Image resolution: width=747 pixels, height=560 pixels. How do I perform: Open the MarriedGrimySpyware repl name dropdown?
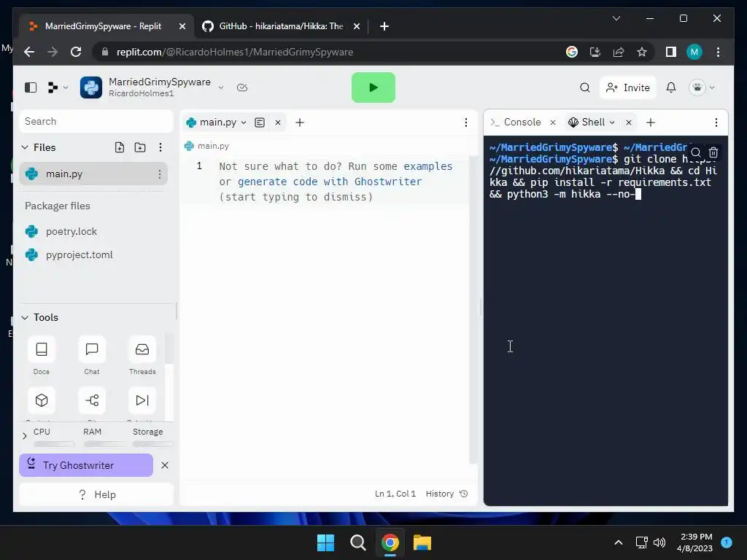point(220,87)
